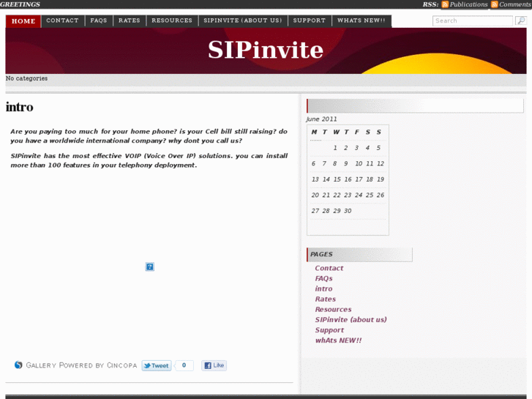
Task: Click calendar date 1
Action: coord(335,148)
